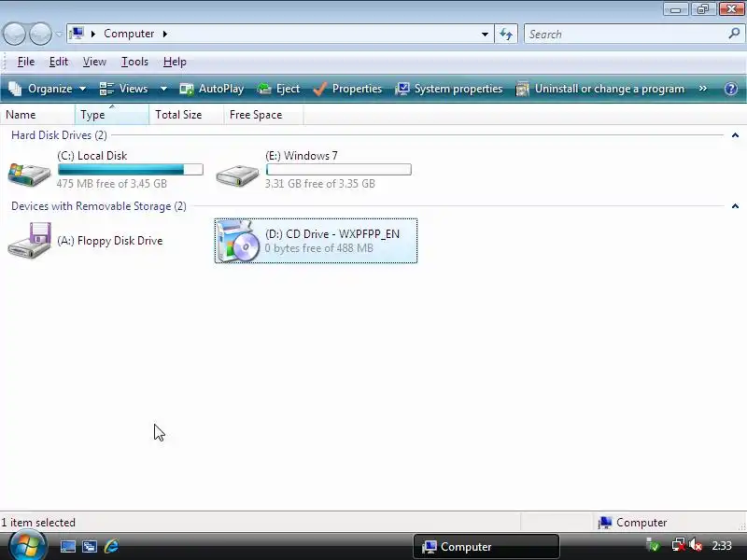Image resolution: width=747 pixels, height=560 pixels.
Task: Sort by Name column header
Action: tap(37, 115)
